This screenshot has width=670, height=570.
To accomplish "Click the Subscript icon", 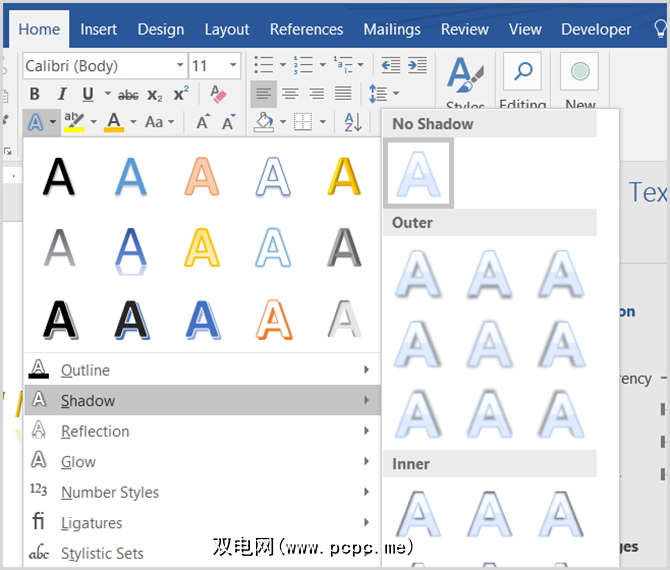I will (x=155, y=95).
